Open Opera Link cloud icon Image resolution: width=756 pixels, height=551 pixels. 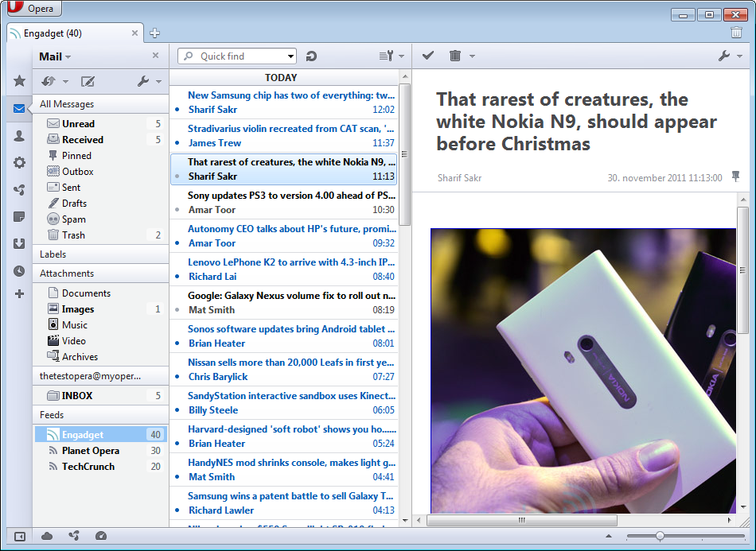click(x=47, y=536)
